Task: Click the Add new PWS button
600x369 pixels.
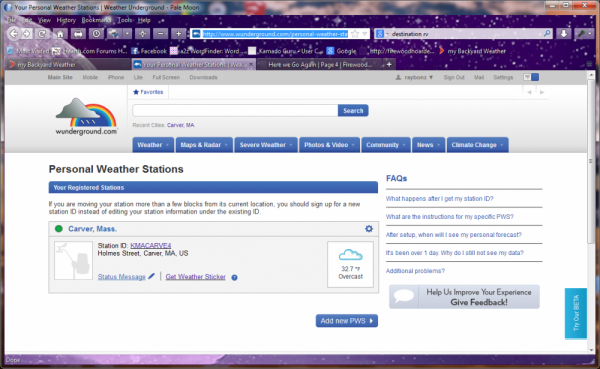Action: point(347,321)
